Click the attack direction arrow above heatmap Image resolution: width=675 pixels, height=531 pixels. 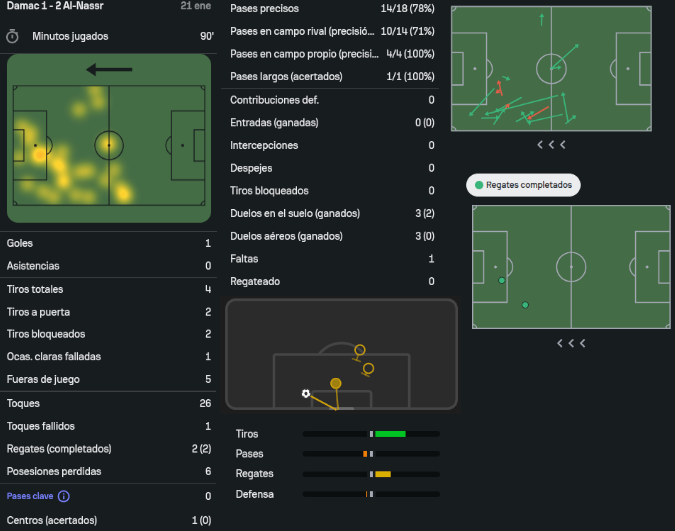109,70
